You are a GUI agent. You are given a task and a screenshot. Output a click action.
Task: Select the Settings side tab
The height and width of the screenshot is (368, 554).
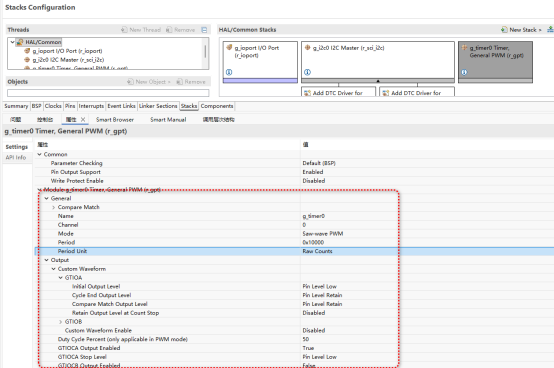pyautogui.click(x=17, y=147)
